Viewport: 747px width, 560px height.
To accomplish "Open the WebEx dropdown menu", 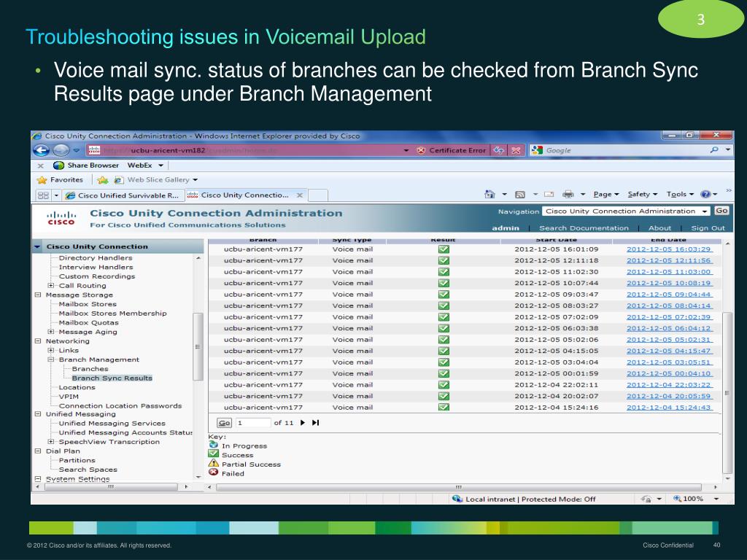I will 160,166.
